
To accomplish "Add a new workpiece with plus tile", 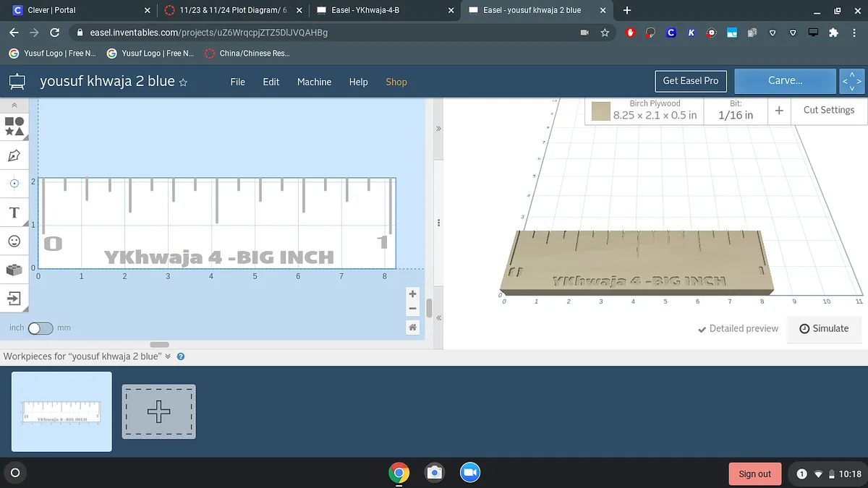I will pos(158,411).
